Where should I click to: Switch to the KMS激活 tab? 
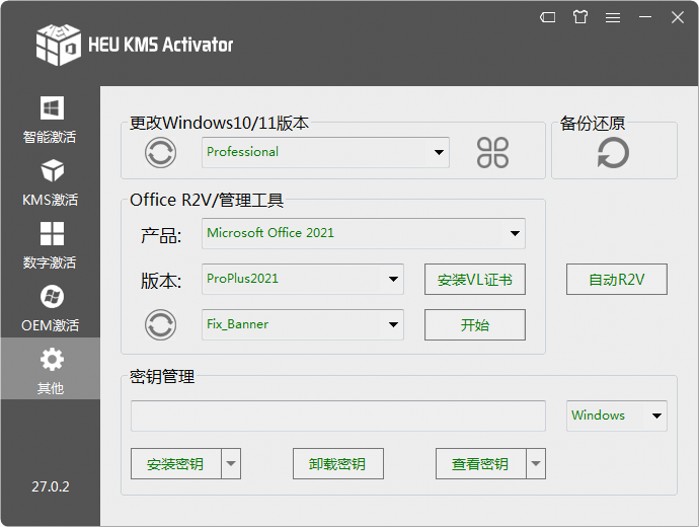point(50,182)
